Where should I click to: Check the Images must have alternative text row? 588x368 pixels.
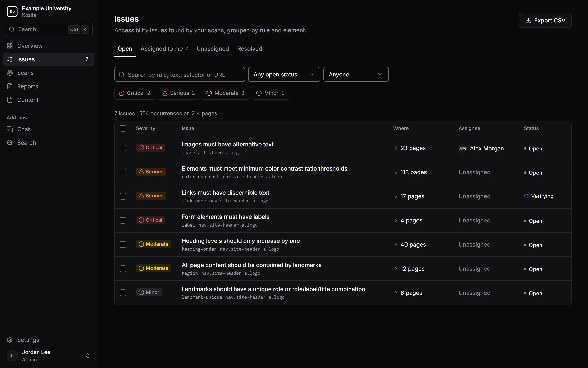[x=123, y=148]
